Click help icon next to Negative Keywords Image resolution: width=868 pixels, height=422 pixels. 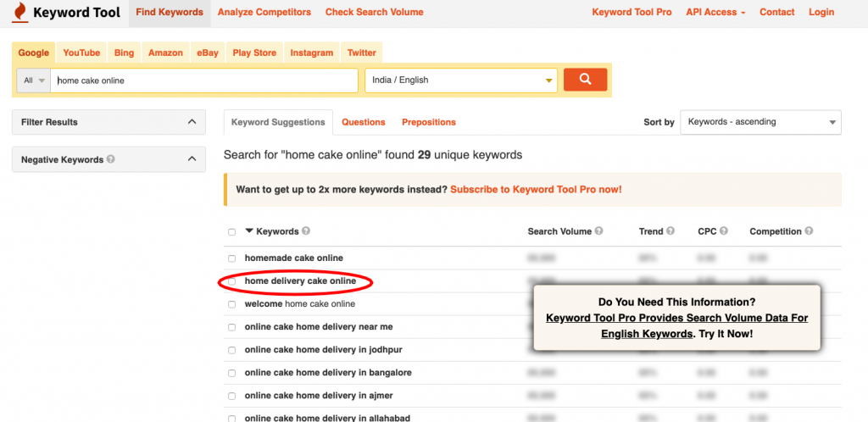[111, 159]
